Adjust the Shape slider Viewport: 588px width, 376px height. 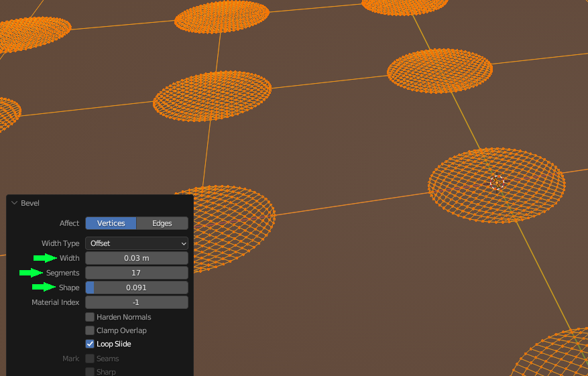point(137,288)
